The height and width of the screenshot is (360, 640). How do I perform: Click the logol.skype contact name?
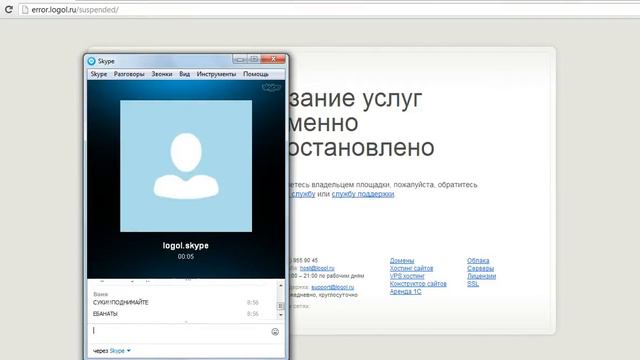(x=186, y=245)
